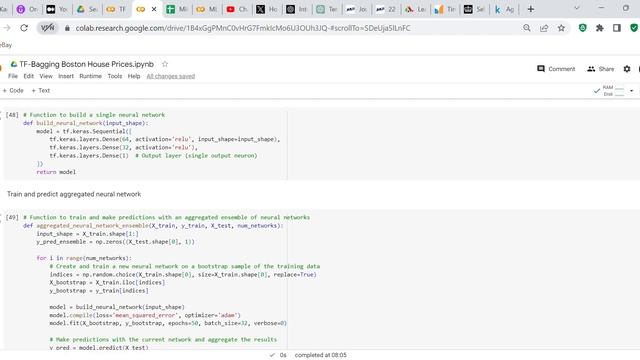Open the Extensions puzzle icon
This screenshot has width=640, height=360.
point(600,28)
